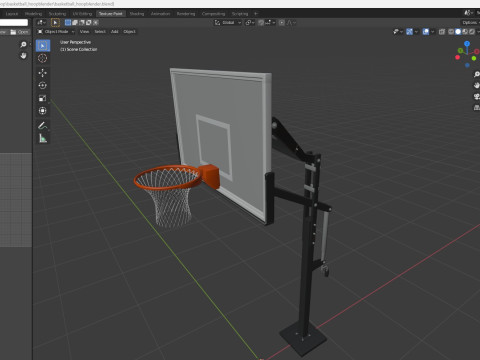Toggle X-ray mode
480x360 pixels.
(x=442, y=32)
